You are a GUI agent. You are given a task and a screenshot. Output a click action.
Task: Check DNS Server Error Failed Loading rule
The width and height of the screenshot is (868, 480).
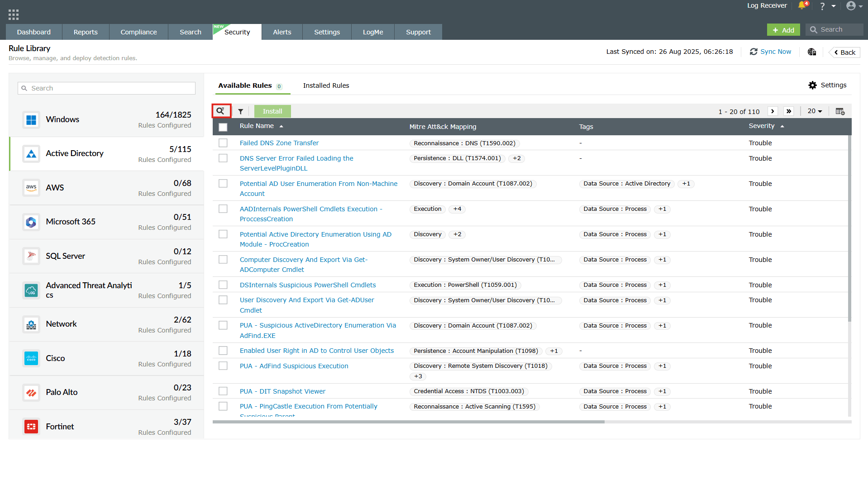pyautogui.click(x=223, y=158)
